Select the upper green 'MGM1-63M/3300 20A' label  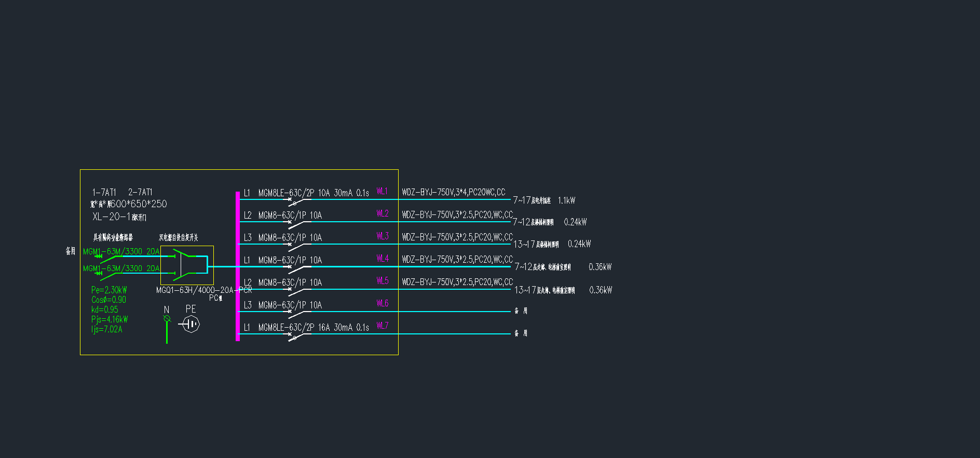[x=121, y=251]
